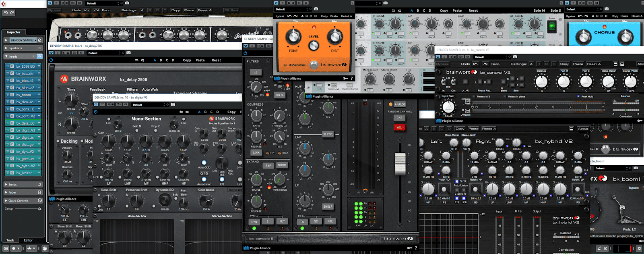This screenshot has width=644, height=254.
Task: Adjust the channel fader on bx_console E
Action: pos(400,163)
